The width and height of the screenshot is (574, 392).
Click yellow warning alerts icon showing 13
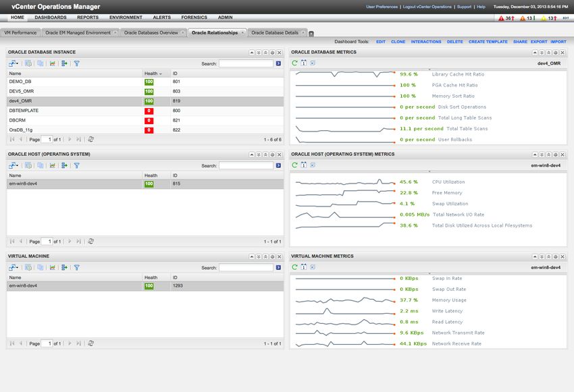click(x=544, y=18)
